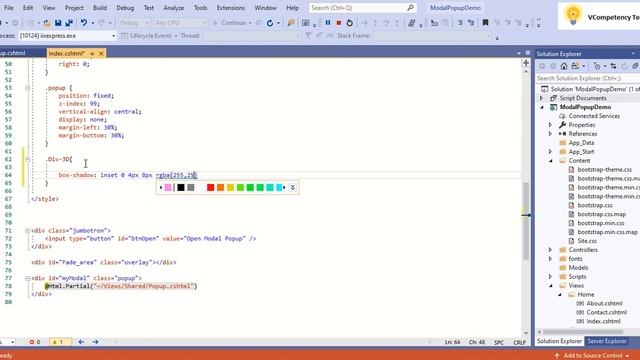
Task: Expand the Script Documents node
Action: [x=542, y=98]
